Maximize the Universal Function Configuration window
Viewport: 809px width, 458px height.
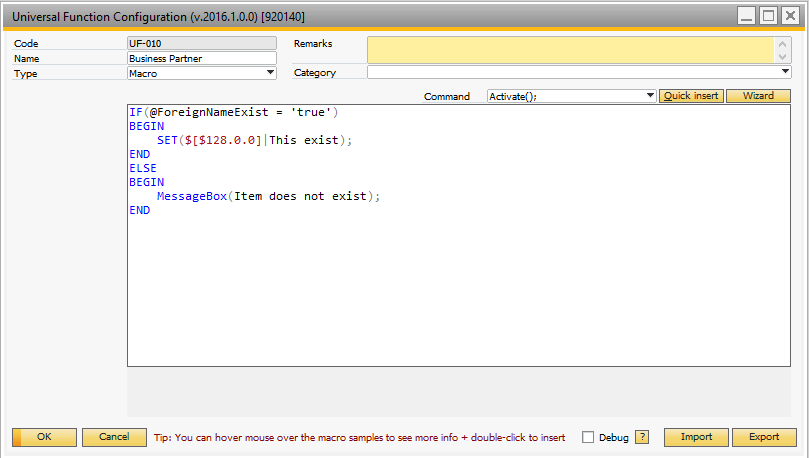coord(768,16)
